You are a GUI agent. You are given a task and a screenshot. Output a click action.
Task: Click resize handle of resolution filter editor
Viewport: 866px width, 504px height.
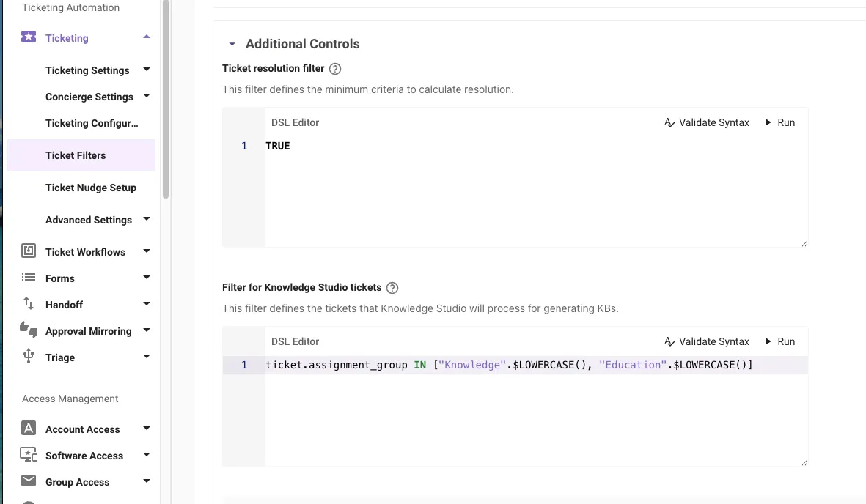pos(804,243)
